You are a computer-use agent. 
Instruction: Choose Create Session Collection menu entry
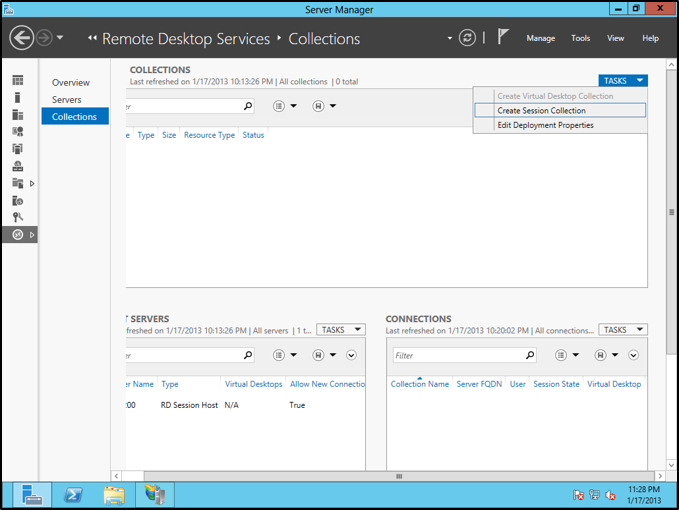tap(541, 111)
